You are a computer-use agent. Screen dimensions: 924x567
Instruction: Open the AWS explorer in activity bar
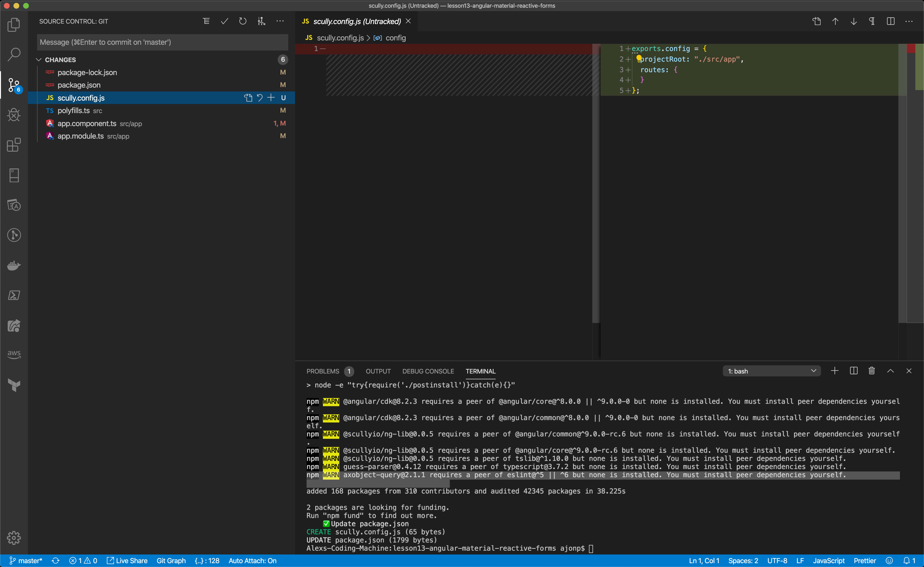14,354
